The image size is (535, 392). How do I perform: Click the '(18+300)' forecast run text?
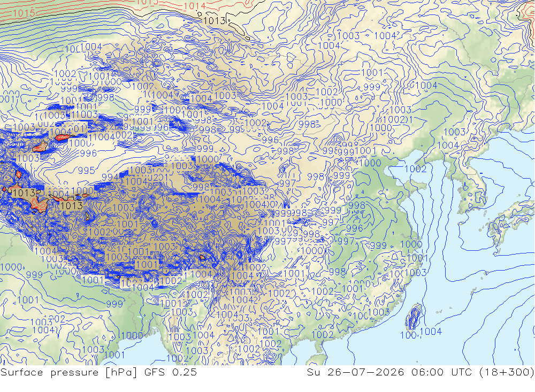(x=507, y=372)
